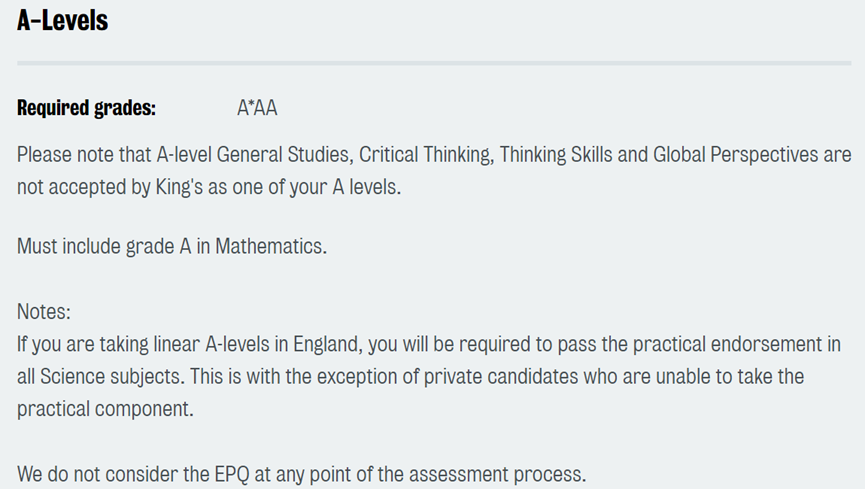
Task: Click the 'practical component.' text
Action: pos(105,410)
